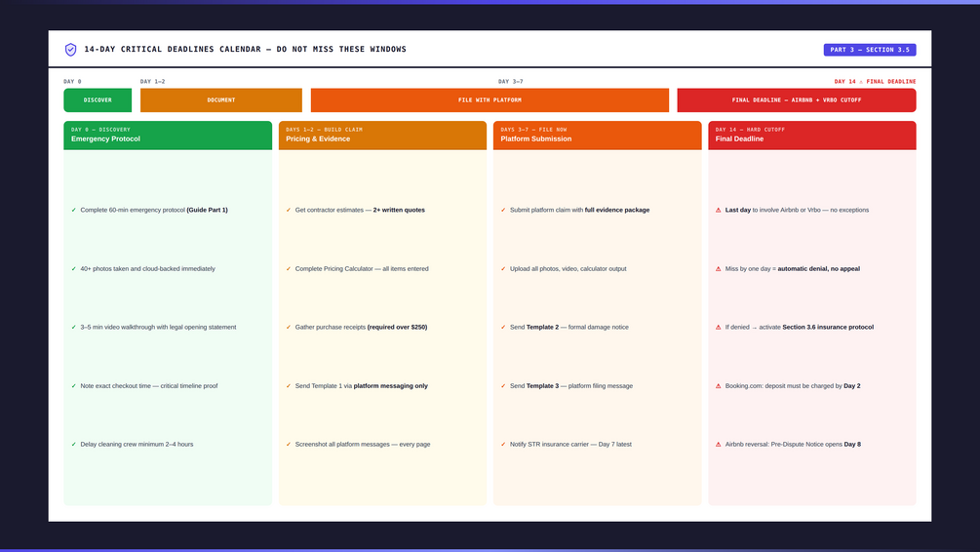This screenshot has height=552, width=980.
Task: Click 'Send Template 2 — formal damage notice'
Action: [569, 327]
